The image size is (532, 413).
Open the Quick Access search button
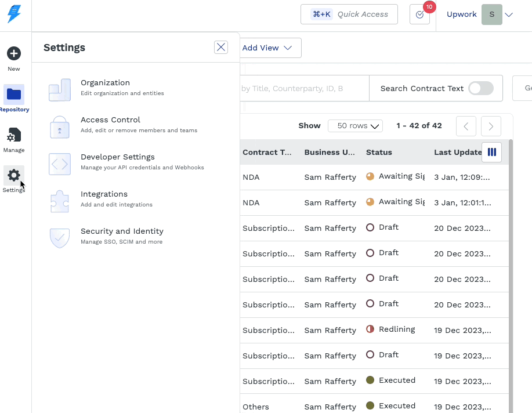click(x=349, y=14)
